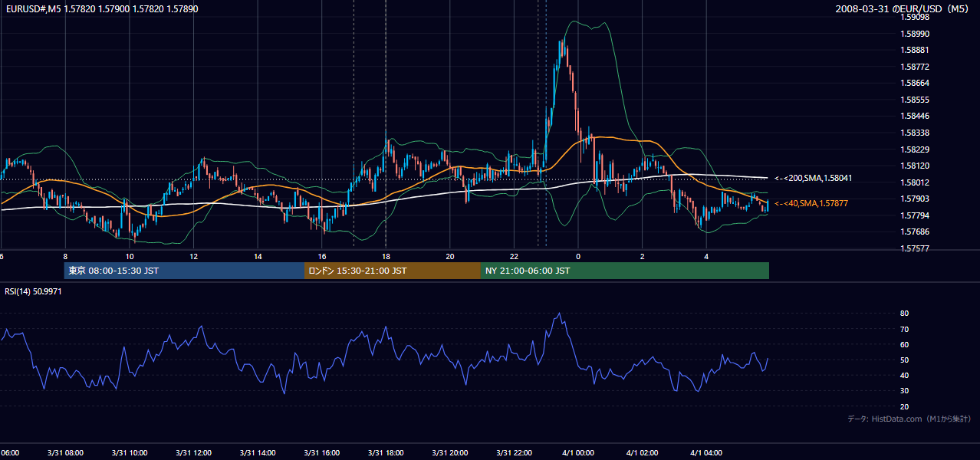
Task: Click the 3/31 20:00 time axis label
Action: [450, 453]
